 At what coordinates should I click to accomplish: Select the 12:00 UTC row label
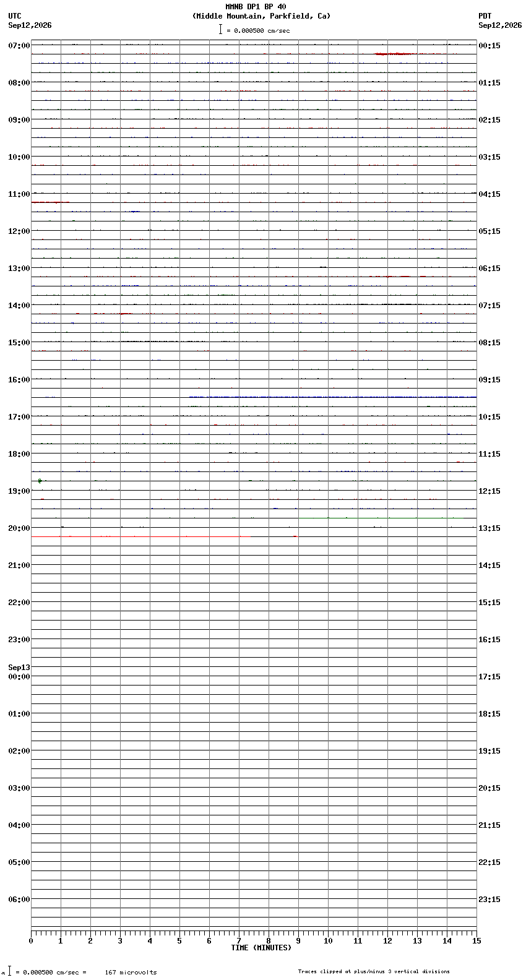click(19, 231)
